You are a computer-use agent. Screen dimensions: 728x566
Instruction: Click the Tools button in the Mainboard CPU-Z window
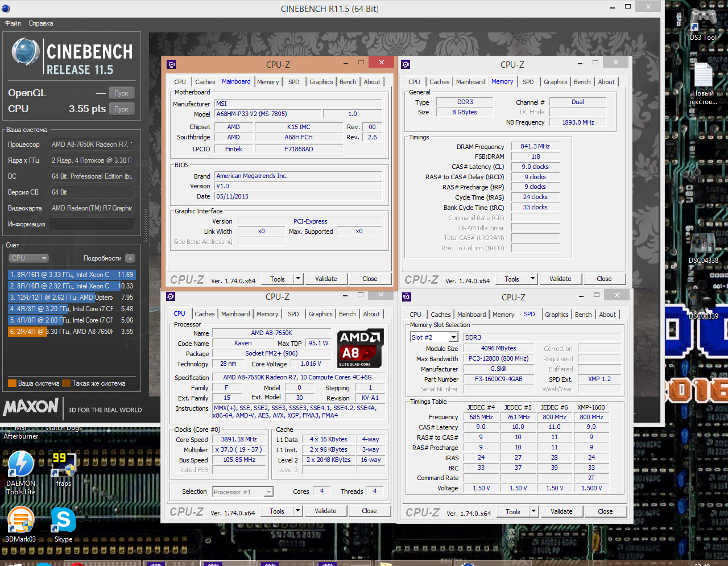click(278, 279)
